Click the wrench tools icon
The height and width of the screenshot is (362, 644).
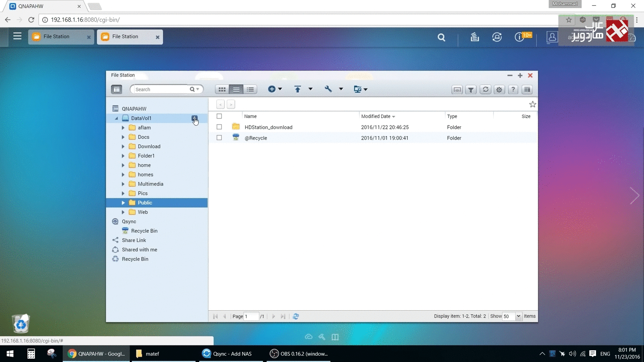(x=328, y=89)
